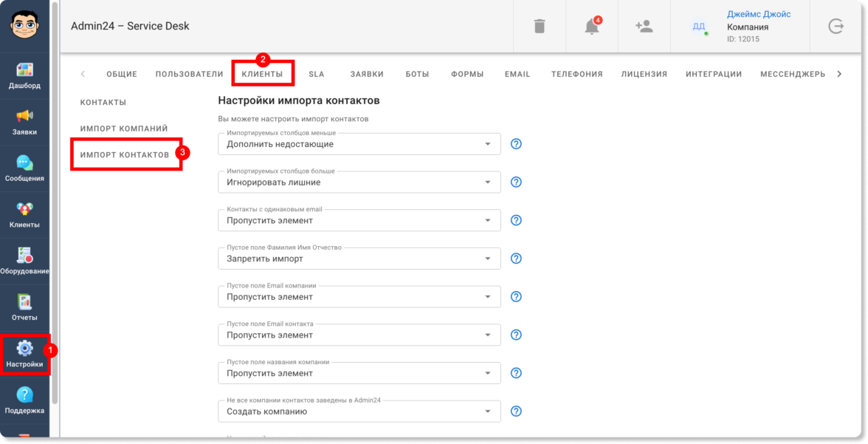Click help icon beside 'Импортируемых столбцов больше'
Image resolution: width=868 pixels, height=444 pixels.
516,182
